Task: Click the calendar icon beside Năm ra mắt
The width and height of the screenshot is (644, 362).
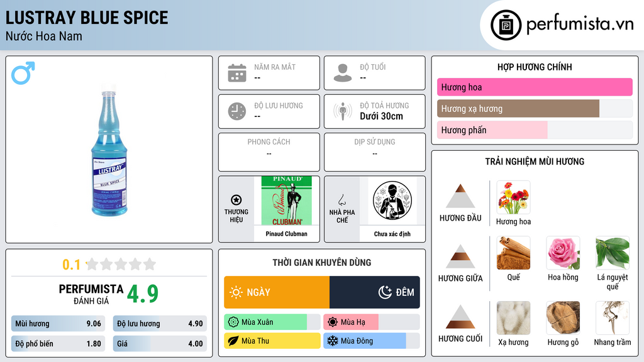Action: coord(237,73)
